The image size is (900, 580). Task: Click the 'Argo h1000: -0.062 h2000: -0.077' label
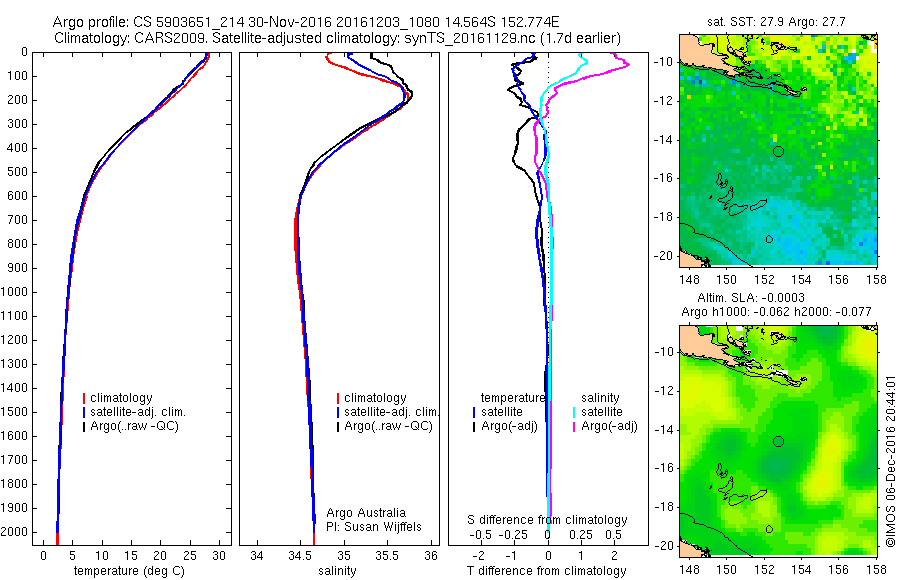pos(776,312)
